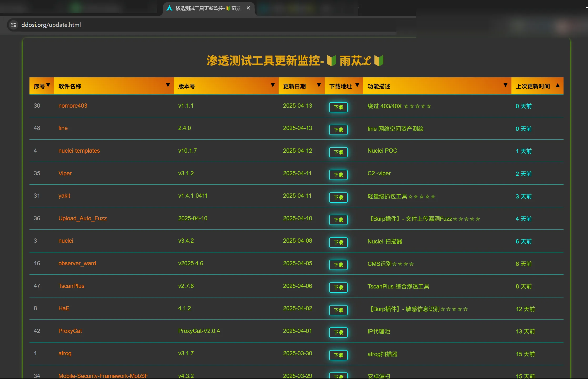The width and height of the screenshot is (588, 379).
Task: Click the download button for nomore403
Action: pyautogui.click(x=338, y=107)
